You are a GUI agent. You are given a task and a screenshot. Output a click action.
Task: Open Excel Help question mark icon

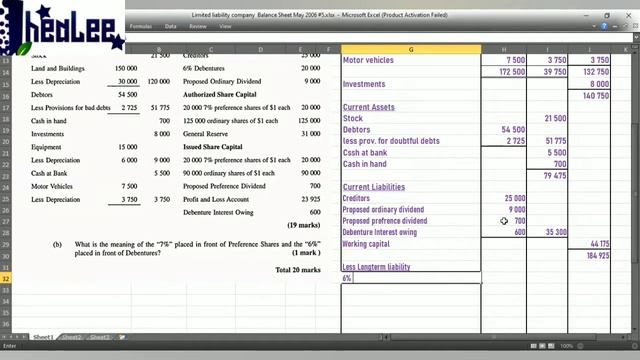click(604, 26)
